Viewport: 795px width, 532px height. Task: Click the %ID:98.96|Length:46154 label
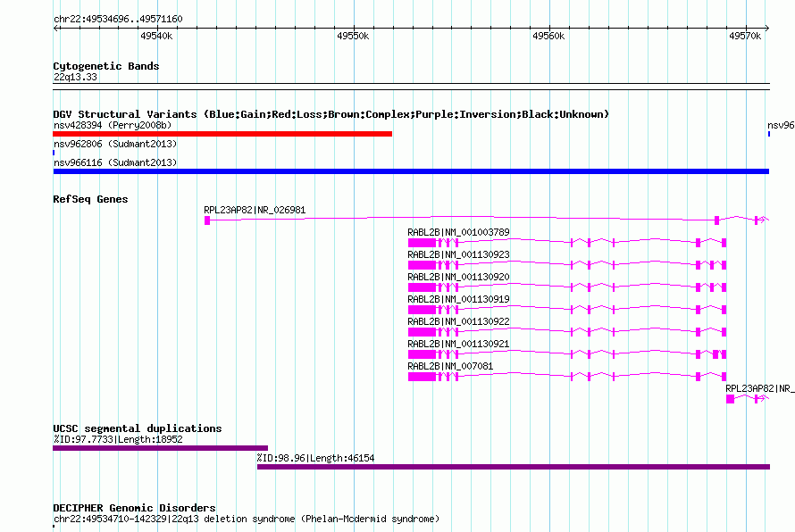point(315,458)
